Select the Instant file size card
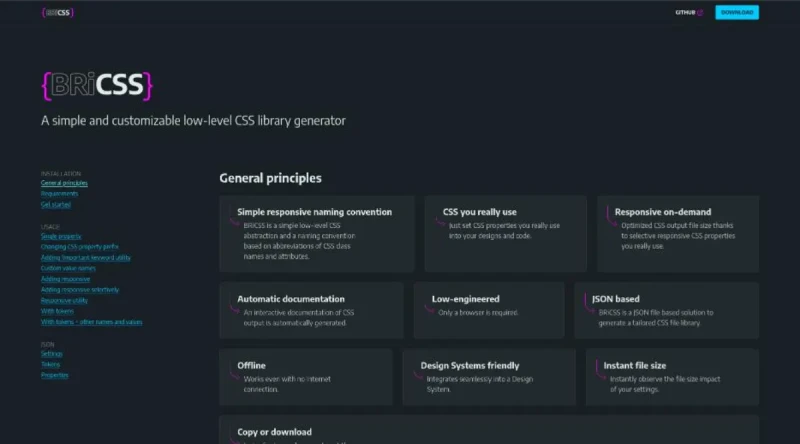800x444 pixels. tap(672, 377)
